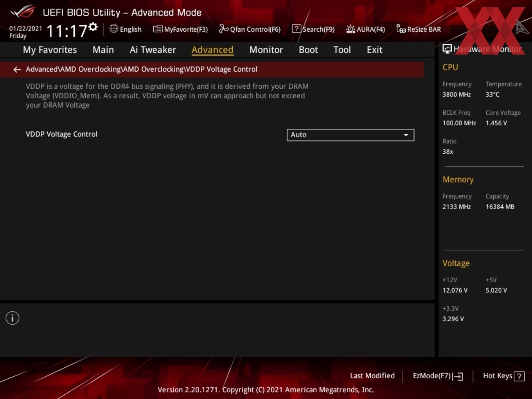Click memory frequency value 2133 MHz
This screenshot has height=399, width=532.
tap(457, 207)
